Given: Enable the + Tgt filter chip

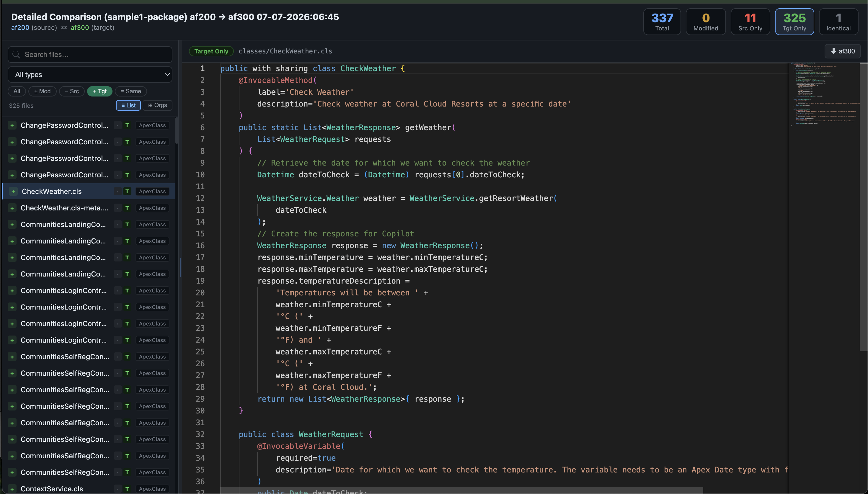Looking at the screenshot, I should [100, 91].
